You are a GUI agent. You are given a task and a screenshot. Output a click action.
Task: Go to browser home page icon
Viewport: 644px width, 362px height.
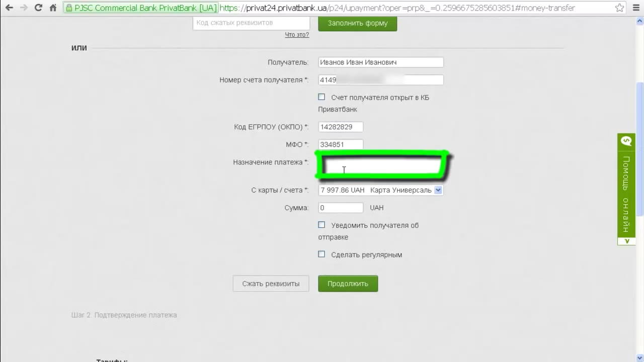click(53, 8)
